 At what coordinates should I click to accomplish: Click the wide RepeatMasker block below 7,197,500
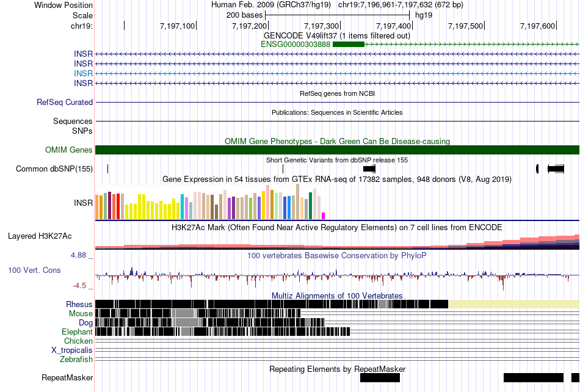point(534,377)
